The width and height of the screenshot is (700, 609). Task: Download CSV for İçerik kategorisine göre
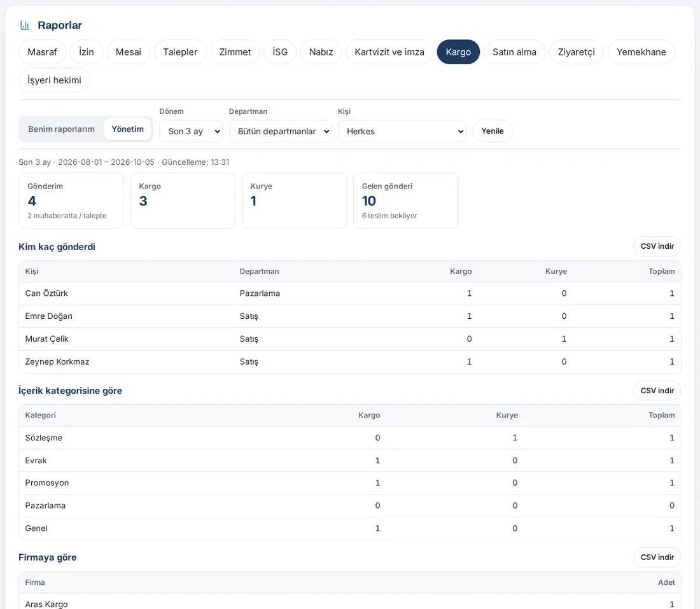(x=657, y=391)
